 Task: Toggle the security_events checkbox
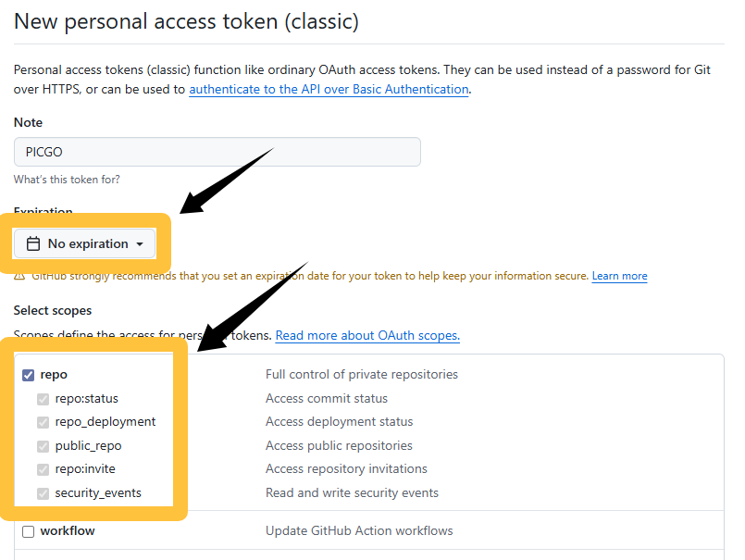[43, 493]
